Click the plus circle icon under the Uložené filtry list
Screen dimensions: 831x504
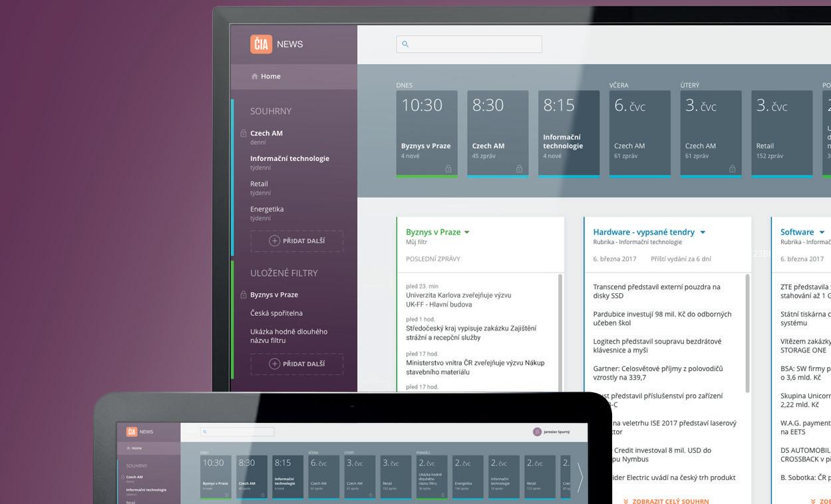click(274, 364)
